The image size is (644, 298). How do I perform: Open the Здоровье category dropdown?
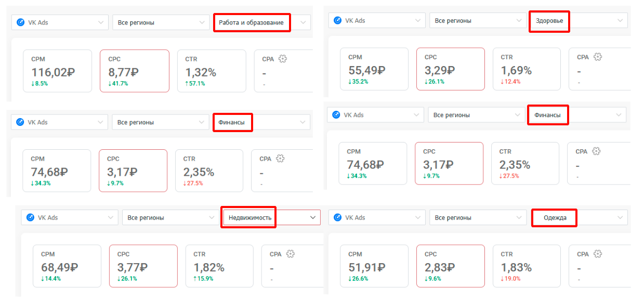coord(579,20)
